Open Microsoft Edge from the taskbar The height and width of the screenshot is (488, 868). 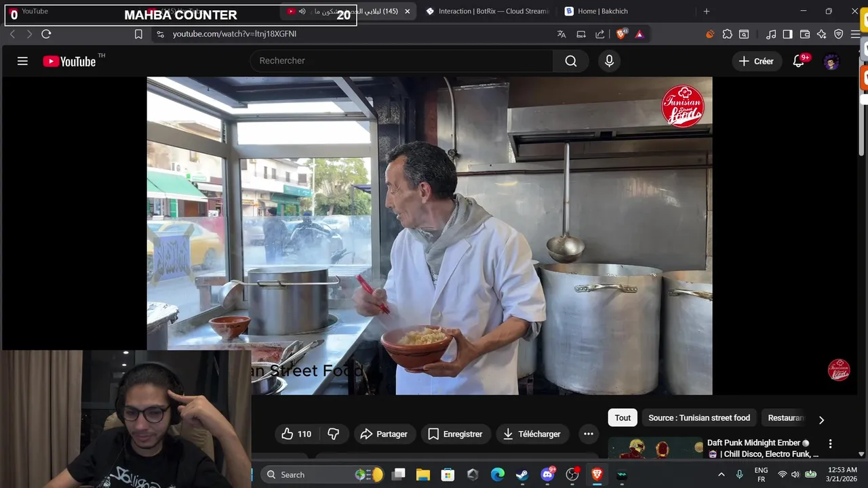tap(498, 474)
